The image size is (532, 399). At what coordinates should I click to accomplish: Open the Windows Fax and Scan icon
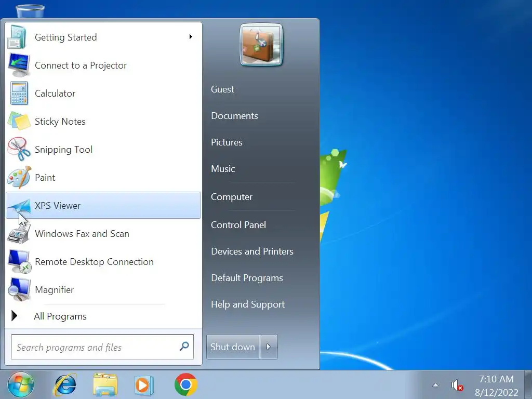tap(19, 234)
